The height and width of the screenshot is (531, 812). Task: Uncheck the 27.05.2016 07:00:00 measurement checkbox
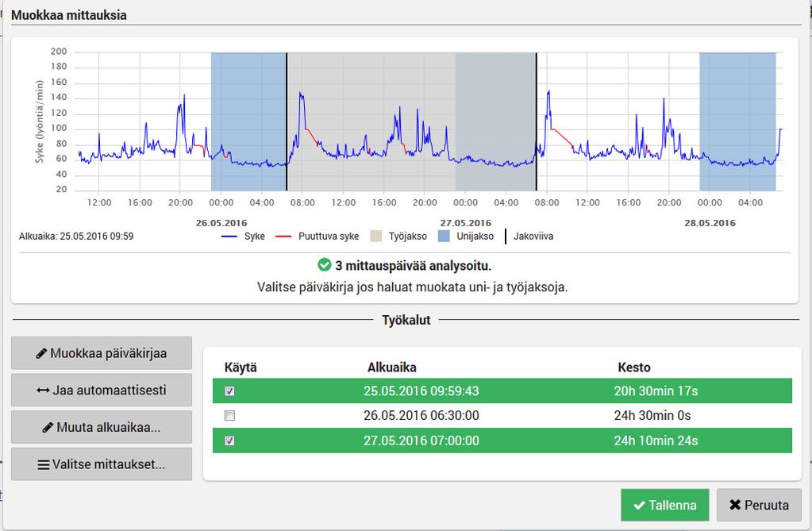pyautogui.click(x=229, y=441)
